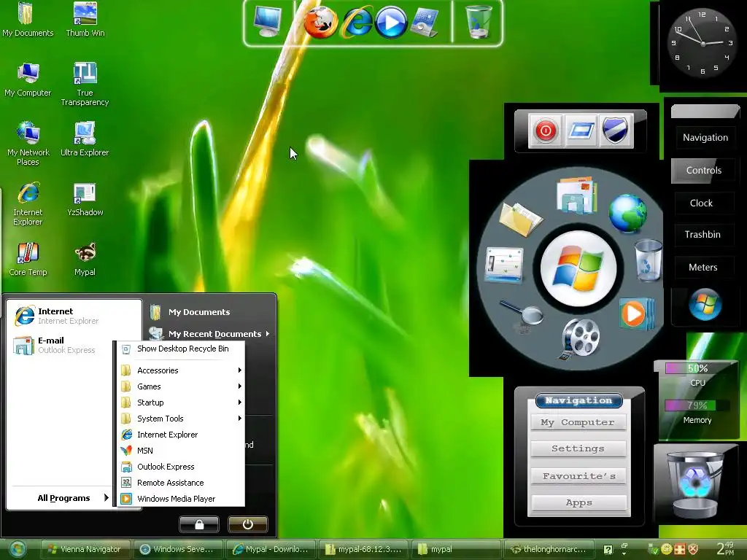747x560 pixels.
Task: Click the checklist panel icon in the circular navigator
Action: point(504,265)
